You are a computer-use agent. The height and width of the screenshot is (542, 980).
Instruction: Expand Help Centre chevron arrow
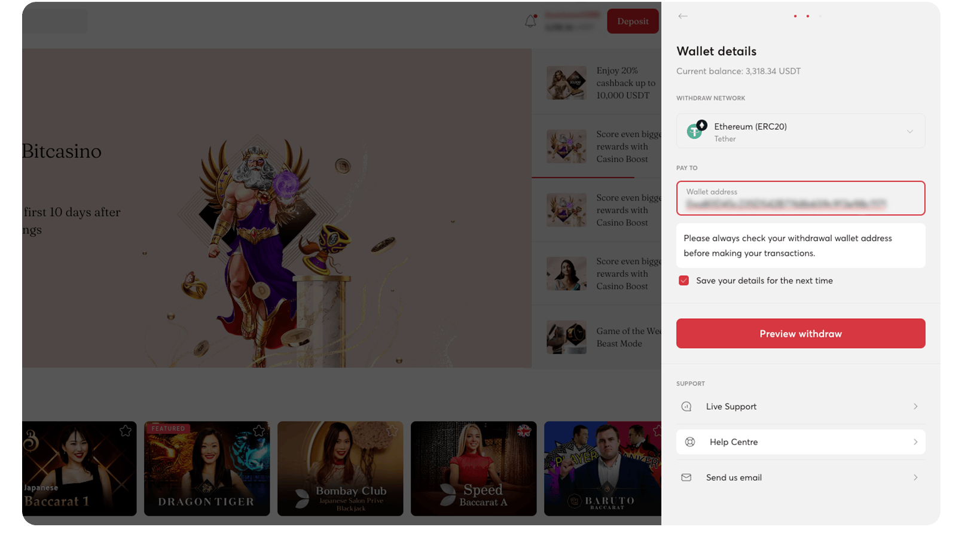(x=915, y=442)
